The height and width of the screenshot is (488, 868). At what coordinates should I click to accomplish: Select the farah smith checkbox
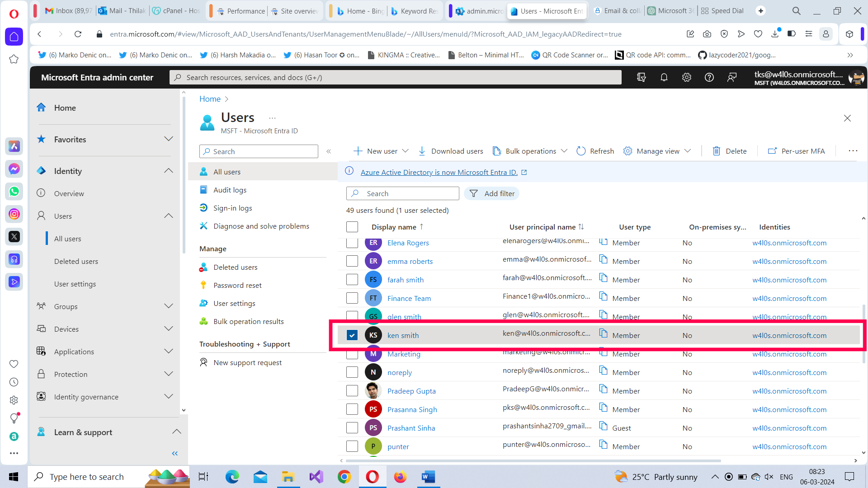[352, 280]
